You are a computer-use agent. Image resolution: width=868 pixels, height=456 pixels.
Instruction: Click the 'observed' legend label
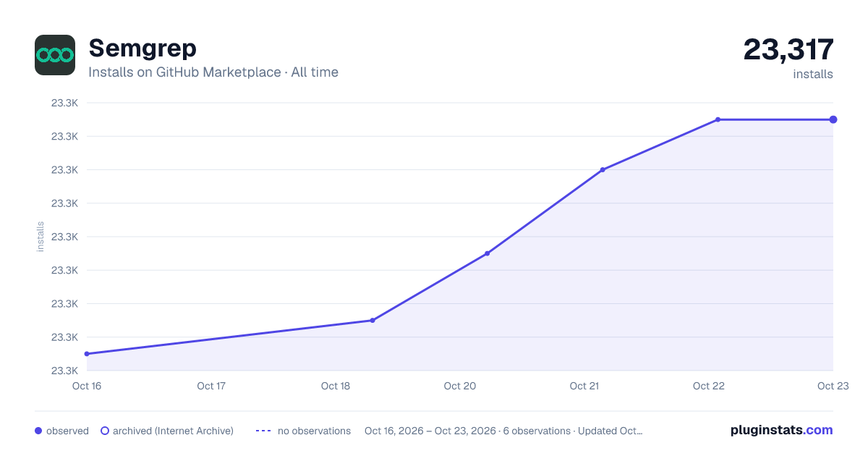(67, 431)
